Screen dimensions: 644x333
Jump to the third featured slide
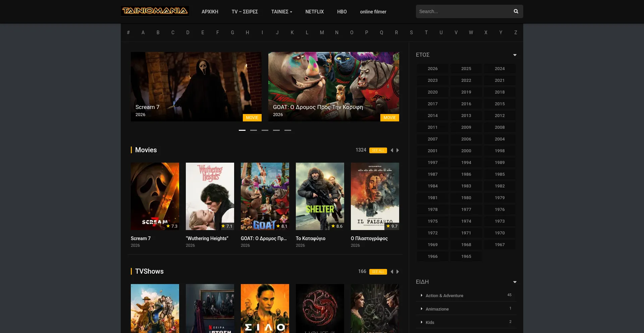[265, 130]
